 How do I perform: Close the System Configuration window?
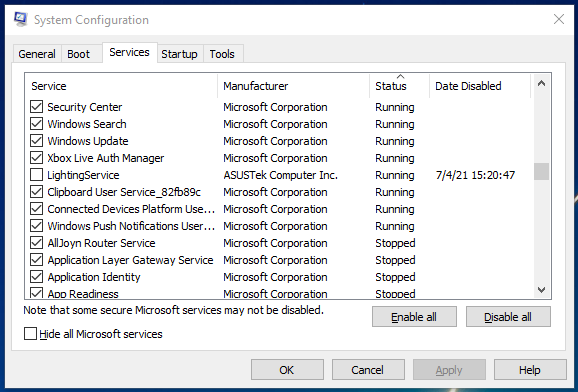(559, 19)
